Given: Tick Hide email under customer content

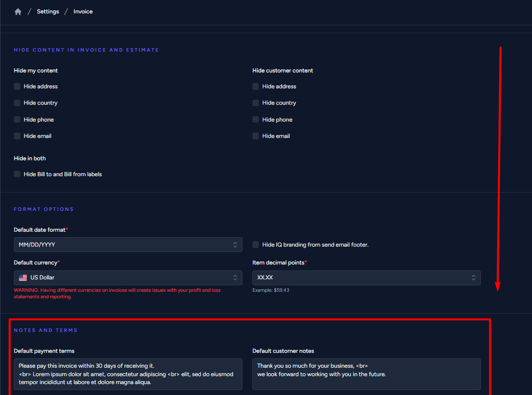Looking at the screenshot, I should [x=256, y=136].
